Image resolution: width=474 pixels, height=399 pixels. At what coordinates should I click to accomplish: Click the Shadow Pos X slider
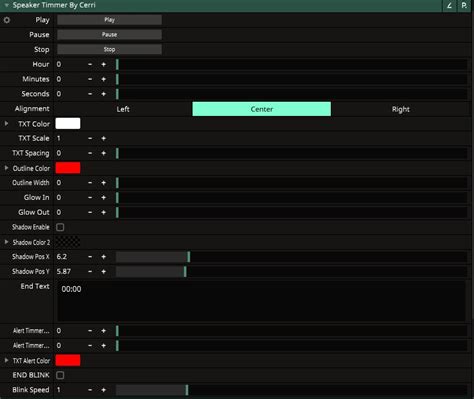pyautogui.click(x=292, y=257)
